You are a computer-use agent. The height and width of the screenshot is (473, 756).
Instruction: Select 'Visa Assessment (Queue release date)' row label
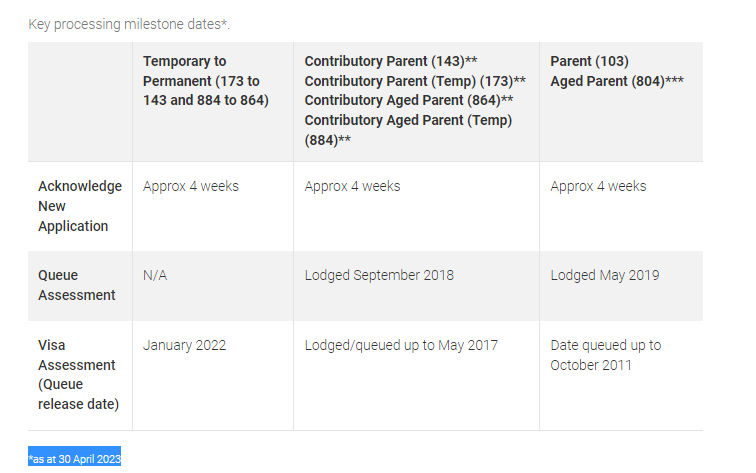pyautogui.click(x=79, y=375)
